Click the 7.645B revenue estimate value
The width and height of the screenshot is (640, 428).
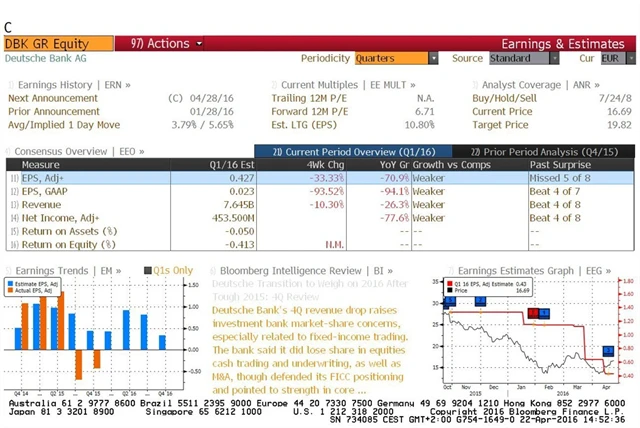click(x=239, y=204)
